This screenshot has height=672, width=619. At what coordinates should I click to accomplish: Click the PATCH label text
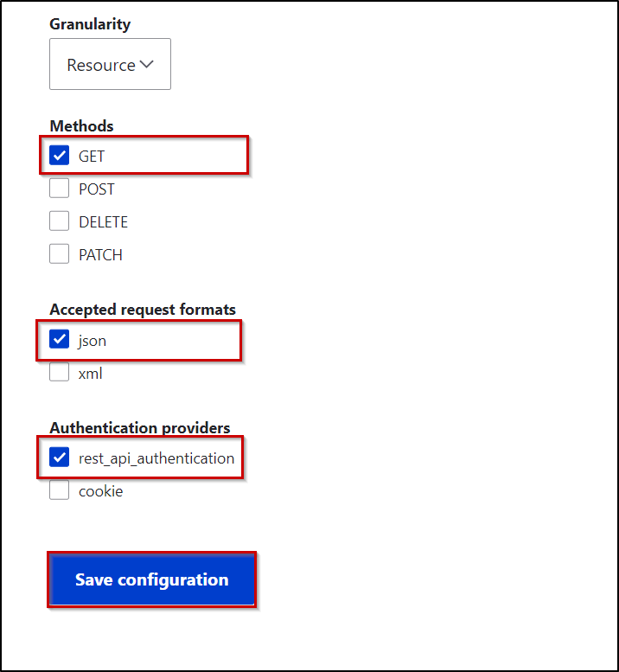(x=100, y=255)
